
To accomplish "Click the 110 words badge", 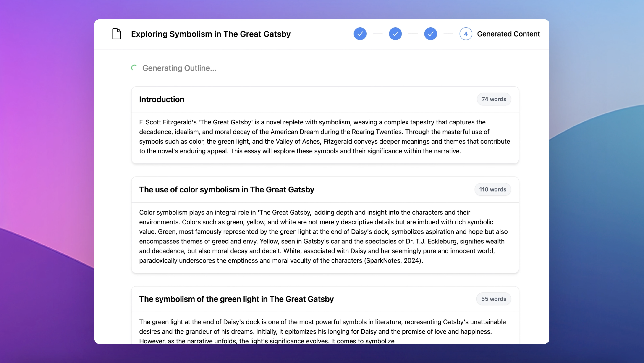I will coord(492,190).
